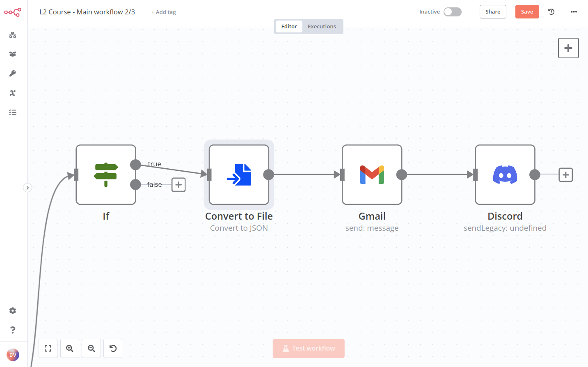
Task: Open workflow version history
Action: coord(551,11)
